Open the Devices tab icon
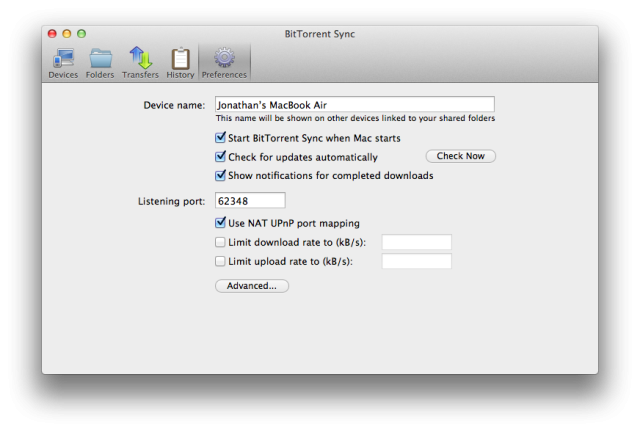 [63, 58]
